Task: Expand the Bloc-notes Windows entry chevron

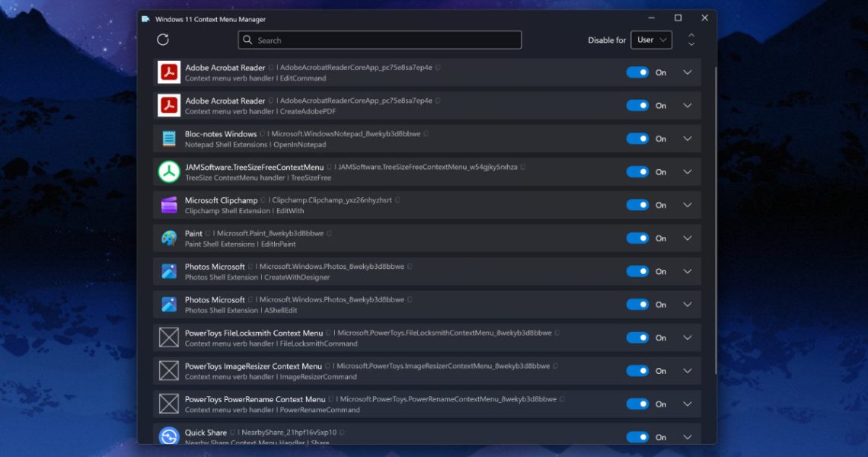Action: tap(687, 139)
